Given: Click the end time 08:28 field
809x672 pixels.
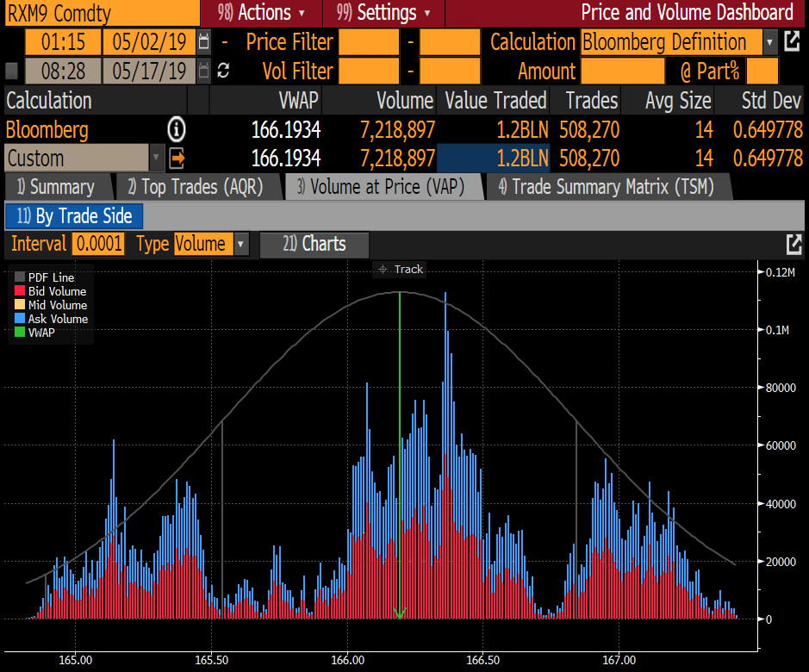Looking at the screenshot, I should point(63,71).
